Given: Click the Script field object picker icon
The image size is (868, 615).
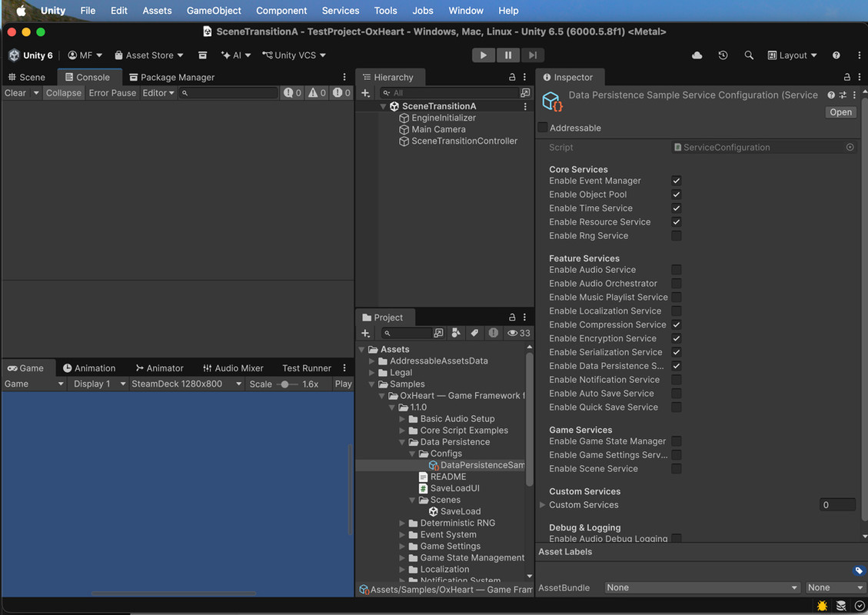Looking at the screenshot, I should coord(850,148).
